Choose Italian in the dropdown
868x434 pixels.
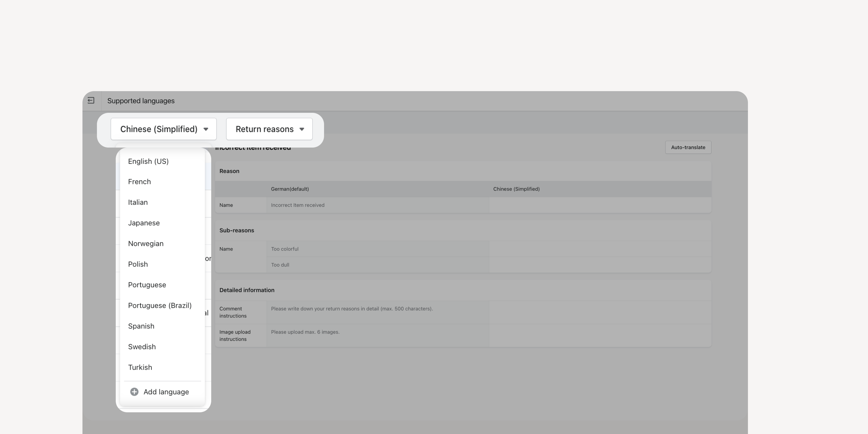coord(162,203)
